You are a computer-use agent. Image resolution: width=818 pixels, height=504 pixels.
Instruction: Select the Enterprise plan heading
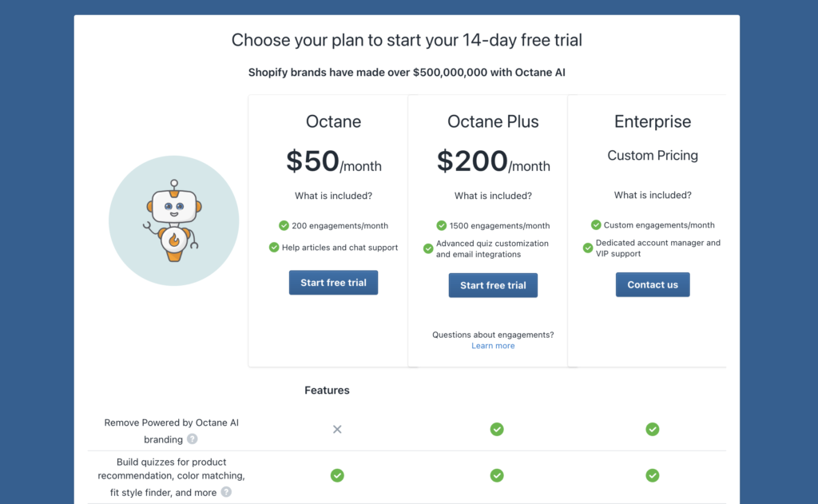653,121
